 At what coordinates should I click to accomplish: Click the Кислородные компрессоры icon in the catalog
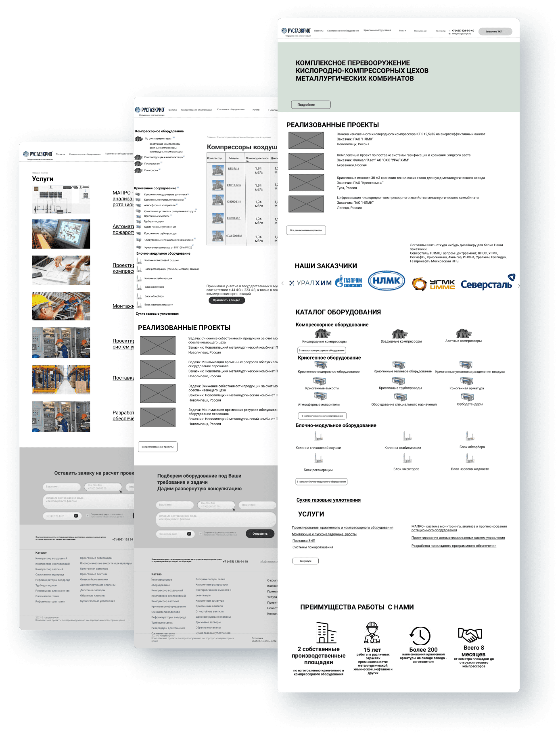[x=322, y=333]
